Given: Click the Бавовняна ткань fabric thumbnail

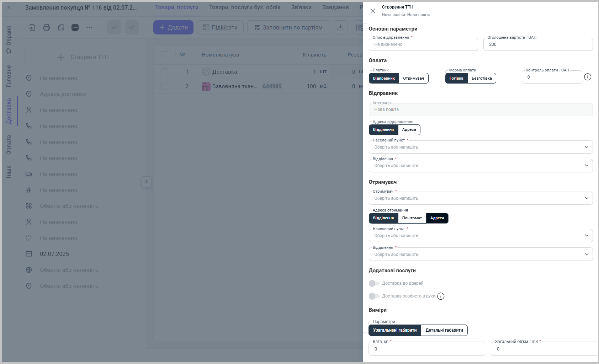Looking at the screenshot, I should 206,86.
